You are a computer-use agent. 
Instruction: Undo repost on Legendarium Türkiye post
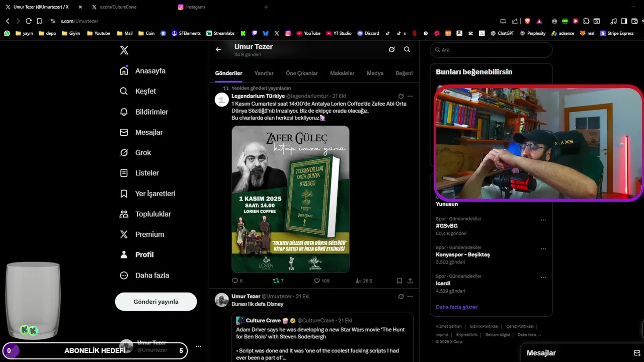[278, 281]
